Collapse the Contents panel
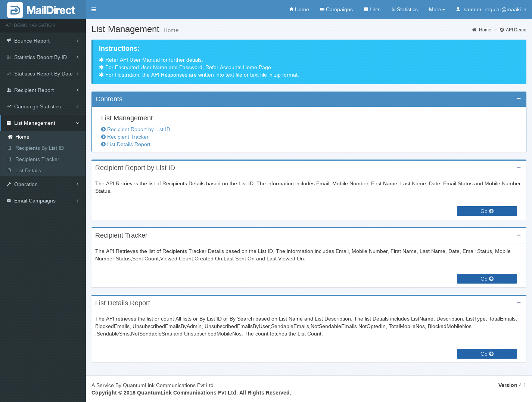This screenshot has width=532, height=402. 519,99
